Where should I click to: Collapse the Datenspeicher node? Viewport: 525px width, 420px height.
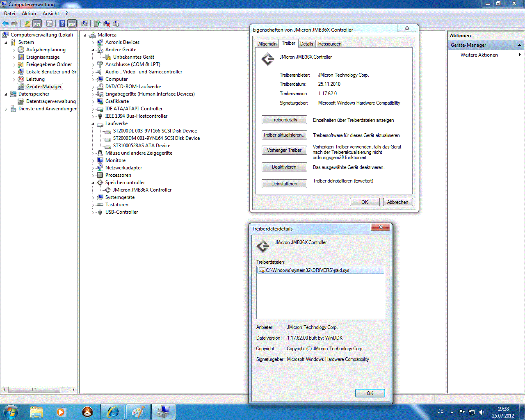click(x=6, y=94)
